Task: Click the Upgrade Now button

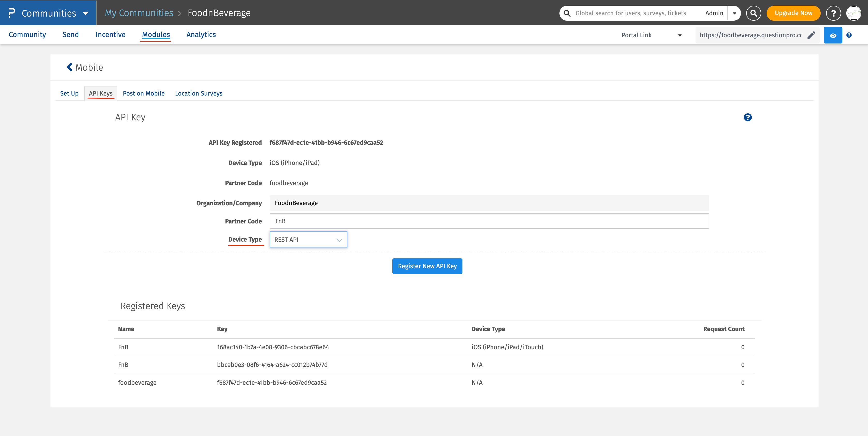Action: pos(793,13)
